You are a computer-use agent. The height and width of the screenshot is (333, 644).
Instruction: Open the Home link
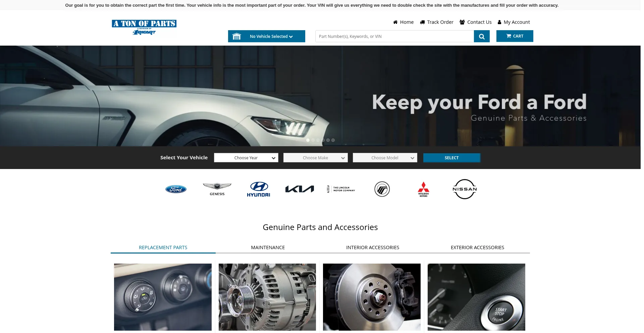coord(404,22)
